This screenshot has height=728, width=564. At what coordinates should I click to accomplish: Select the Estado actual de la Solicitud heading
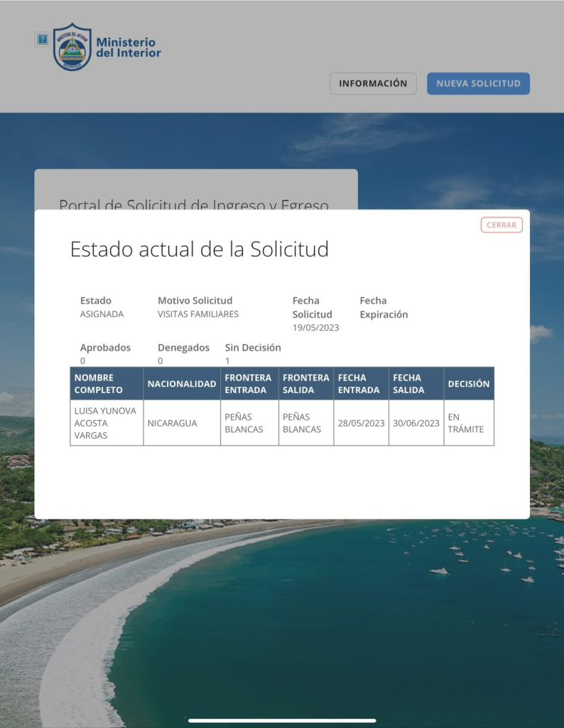click(x=200, y=249)
